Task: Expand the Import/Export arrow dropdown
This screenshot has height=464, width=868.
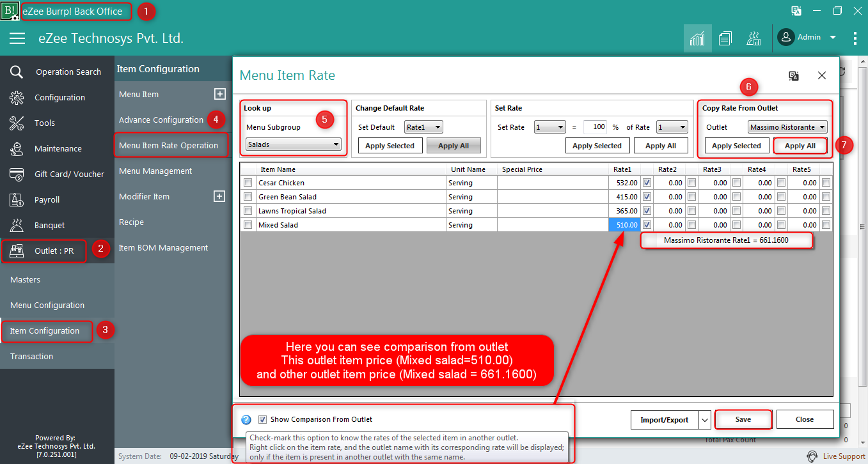Action: 705,420
